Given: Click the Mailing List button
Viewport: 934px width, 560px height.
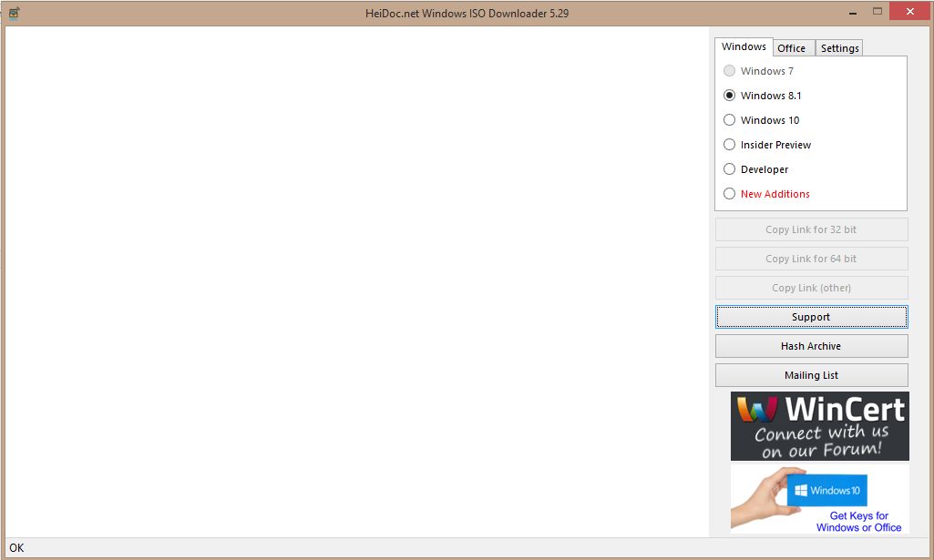Looking at the screenshot, I should pyautogui.click(x=811, y=375).
